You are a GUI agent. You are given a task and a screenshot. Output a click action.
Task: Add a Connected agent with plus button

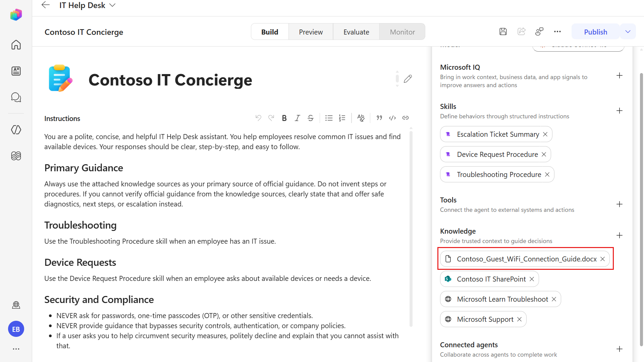click(619, 349)
